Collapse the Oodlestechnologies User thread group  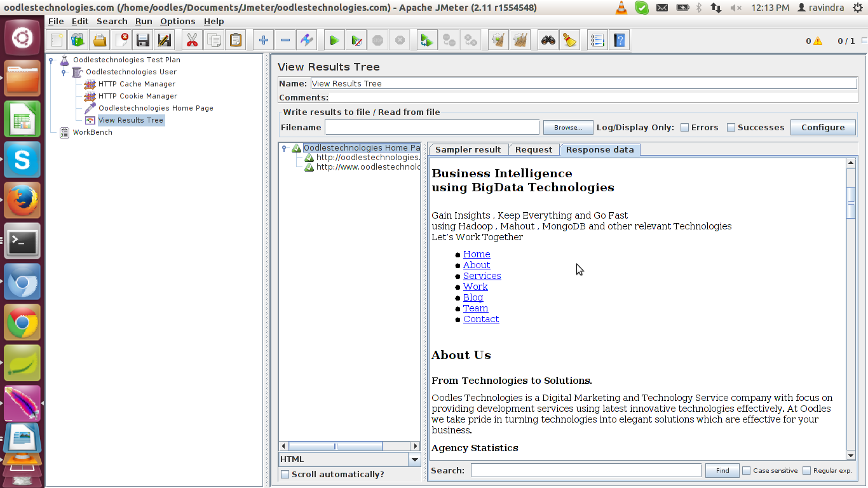(64, 72)
